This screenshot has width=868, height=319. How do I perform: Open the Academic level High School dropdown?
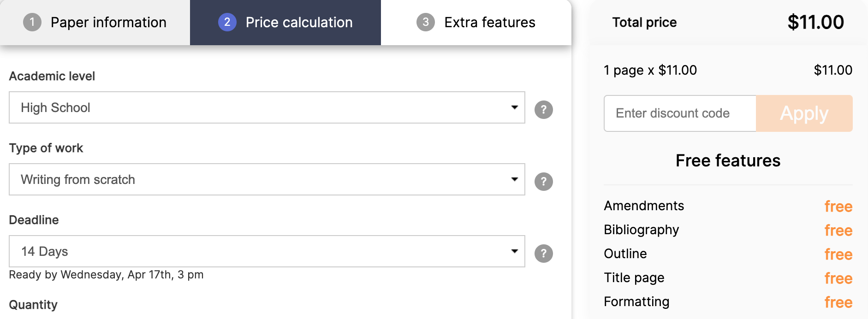[x=267, y=107]
